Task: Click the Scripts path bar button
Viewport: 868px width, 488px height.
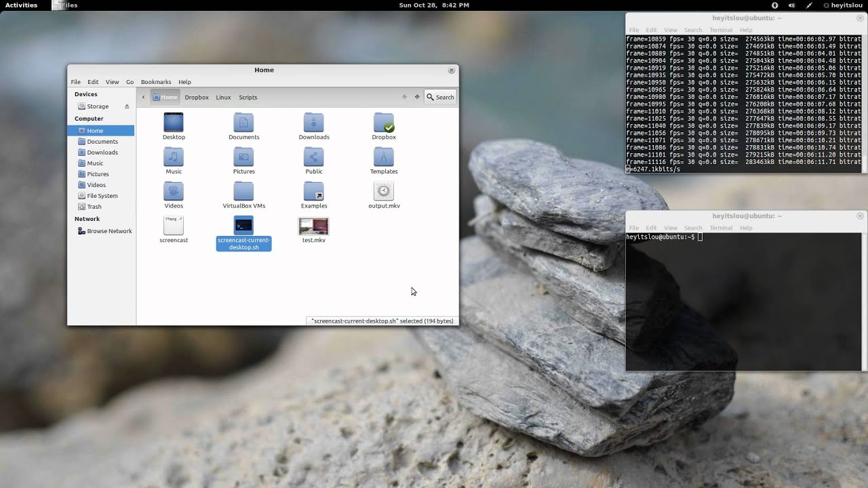Action: tap(248, 97)
